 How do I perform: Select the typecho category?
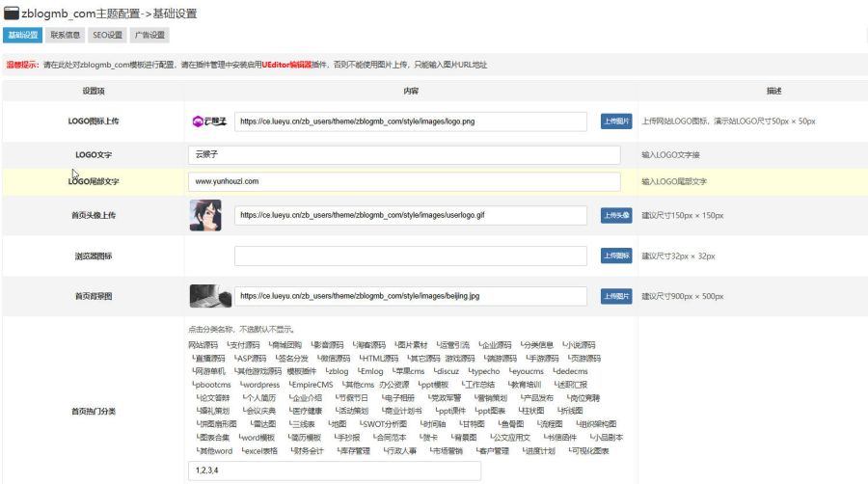click(485, 372)
